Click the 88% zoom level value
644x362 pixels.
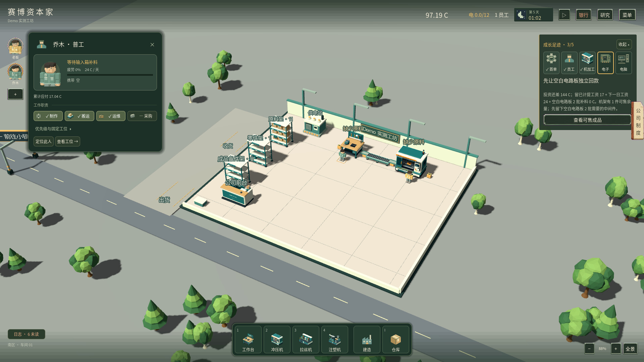(x=602, y=349)
